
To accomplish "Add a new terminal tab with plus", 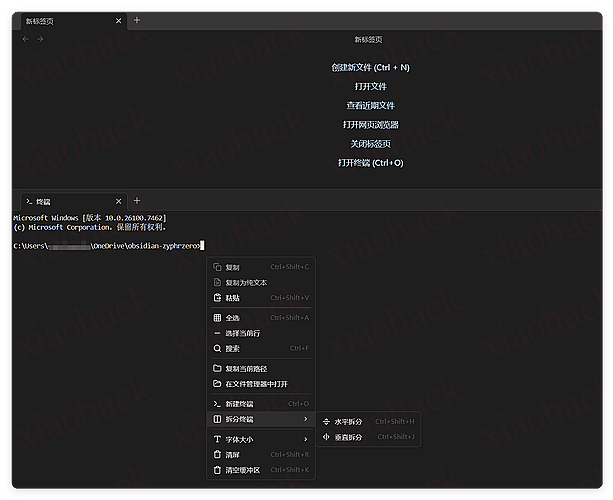I will [137, 201].
